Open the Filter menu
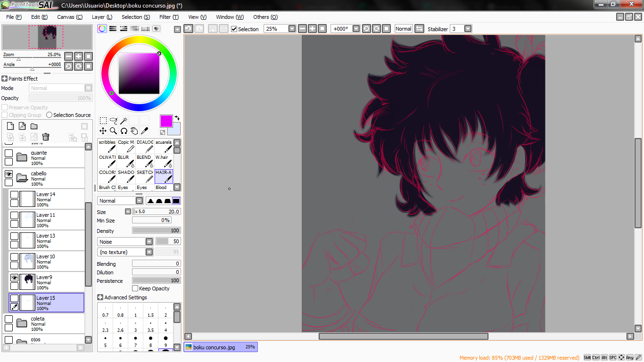644x362 pixels. click(169, 17)
